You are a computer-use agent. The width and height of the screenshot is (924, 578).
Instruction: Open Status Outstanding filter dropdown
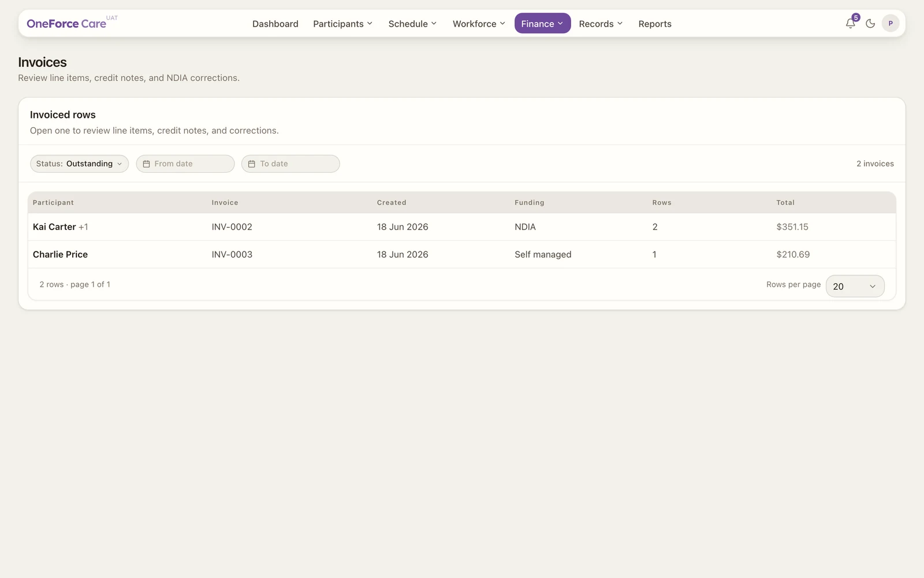click(79, 164)
